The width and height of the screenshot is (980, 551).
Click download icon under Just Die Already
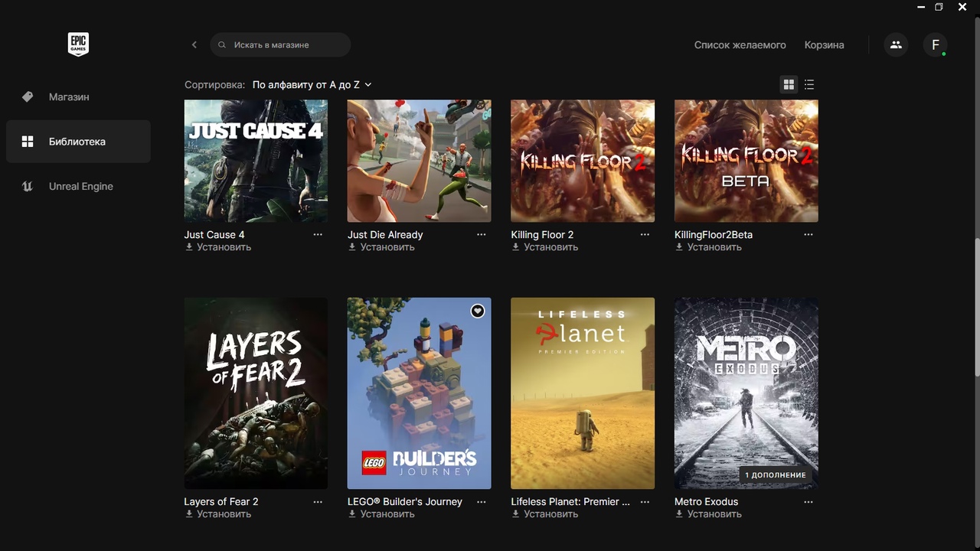pyautogui.click(x=352, y=247)
